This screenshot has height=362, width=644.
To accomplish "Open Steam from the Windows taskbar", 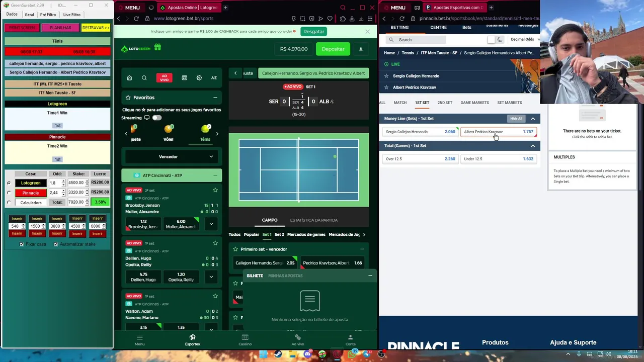I will coord(278,354).
